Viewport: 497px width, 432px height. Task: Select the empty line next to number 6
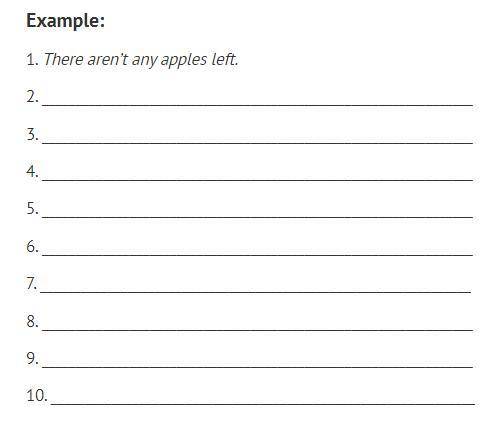257,255
